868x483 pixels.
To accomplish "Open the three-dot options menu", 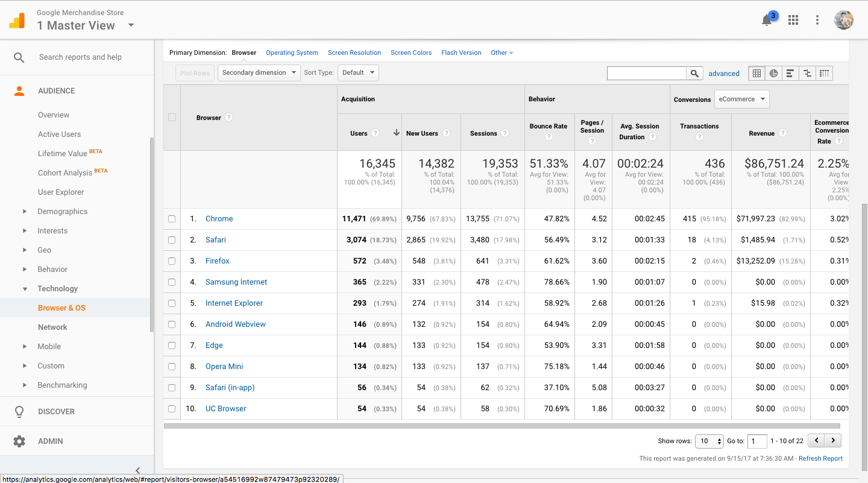I will [x=817, y=20].
